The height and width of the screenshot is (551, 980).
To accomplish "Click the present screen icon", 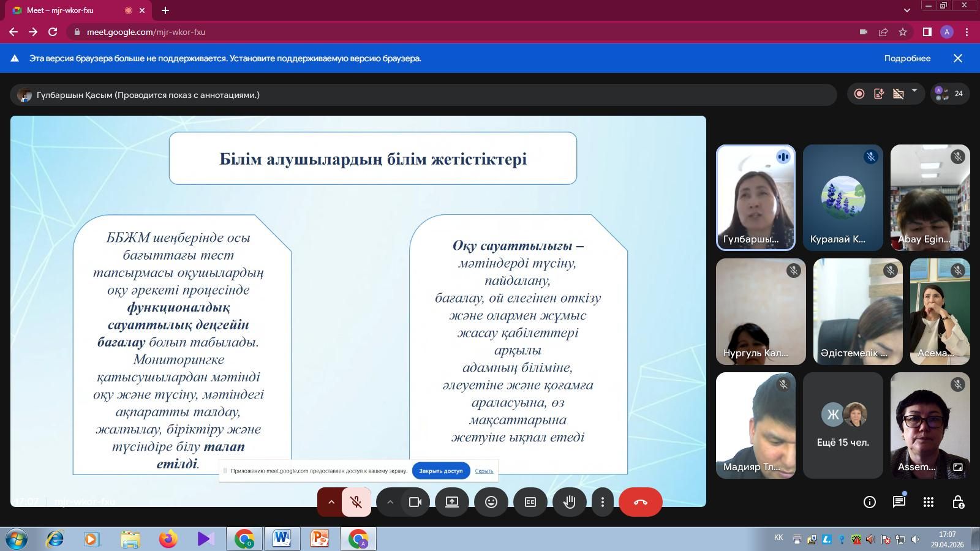I will point(451,502).
